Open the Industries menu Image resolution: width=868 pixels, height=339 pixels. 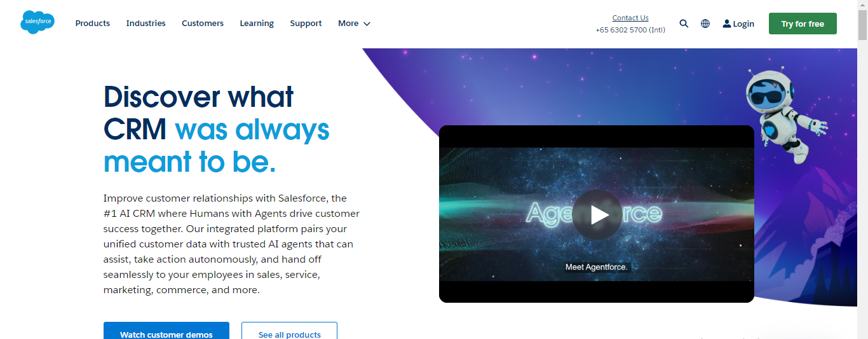coord(146,24)
